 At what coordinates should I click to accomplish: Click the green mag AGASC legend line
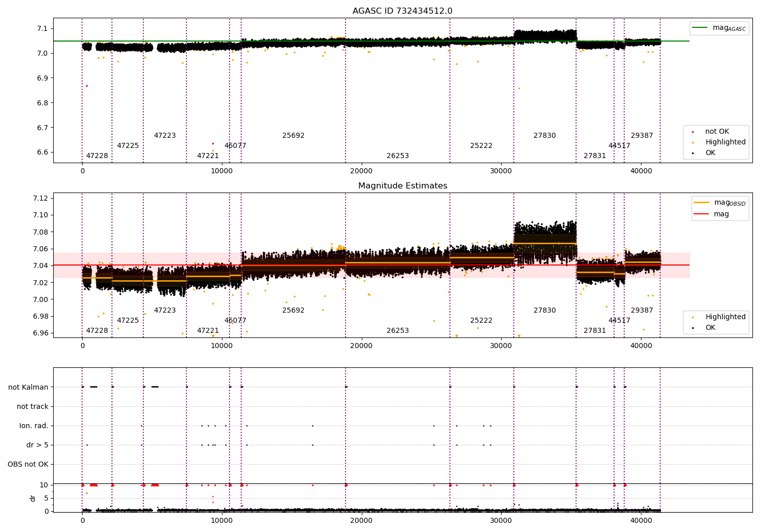[699, 28]
